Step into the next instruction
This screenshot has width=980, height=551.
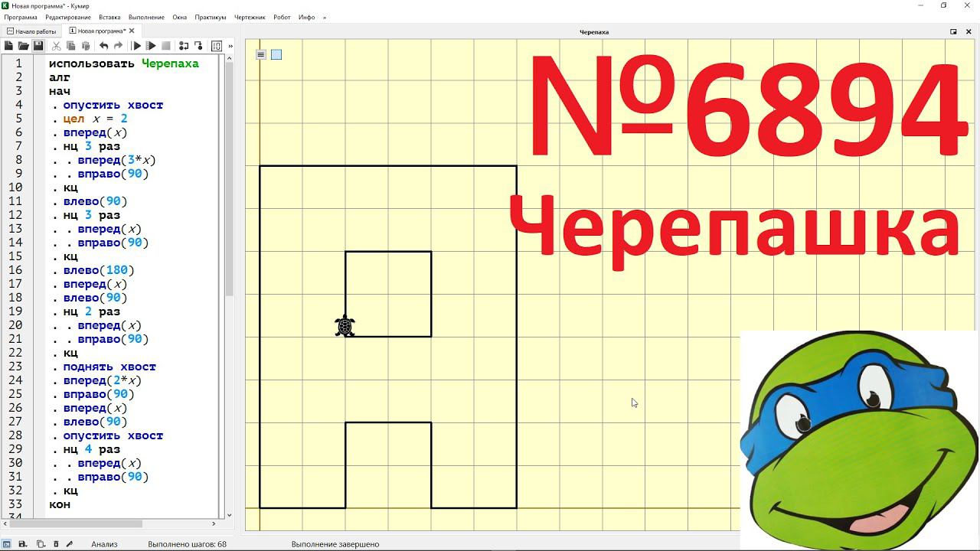pyautogui.click(x=184, y=46)
